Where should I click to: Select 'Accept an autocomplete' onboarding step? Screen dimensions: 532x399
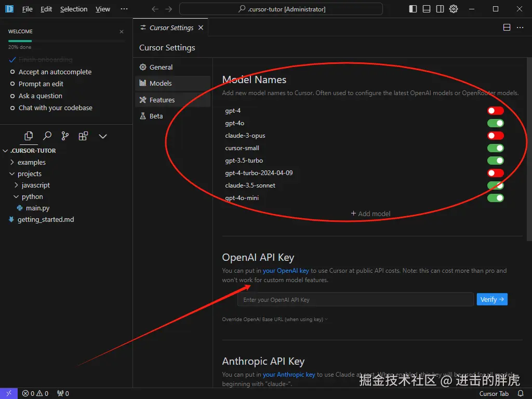[55, 72]
